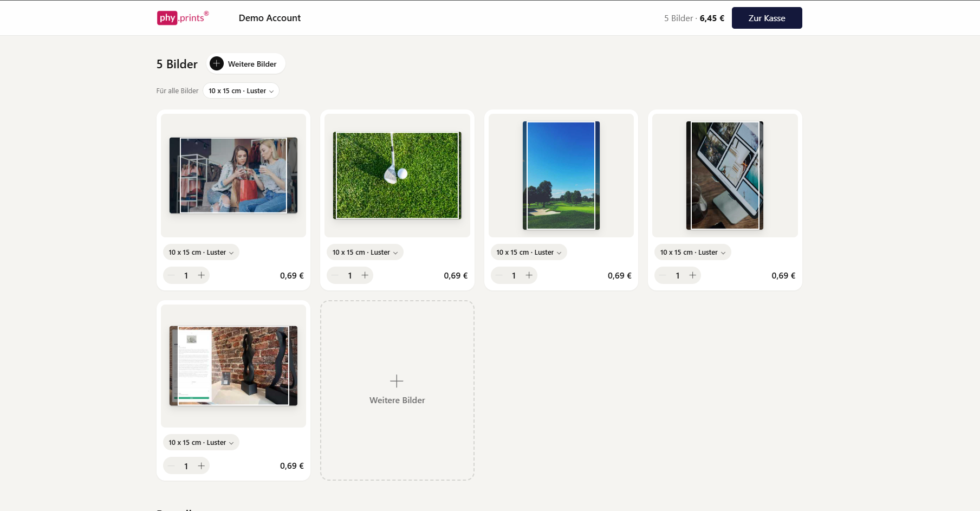Viewport: 980px width, 511px height.
Task: Open the brick wall sculpture thumbnail
Action: pos(233,366)
